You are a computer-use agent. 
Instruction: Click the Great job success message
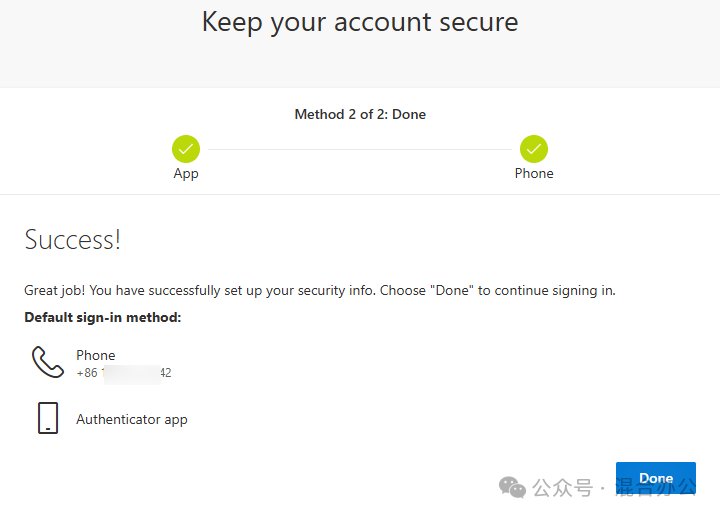(x=320, y=291)
